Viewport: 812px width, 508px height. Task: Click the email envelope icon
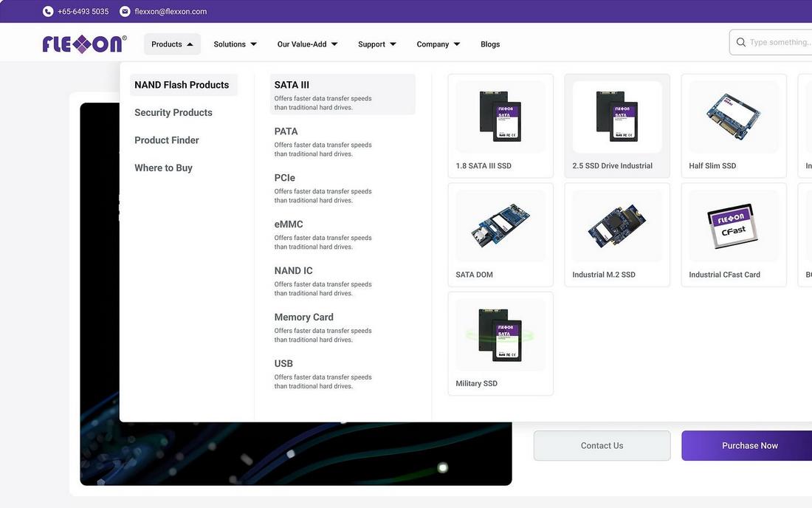click(125, 11)
